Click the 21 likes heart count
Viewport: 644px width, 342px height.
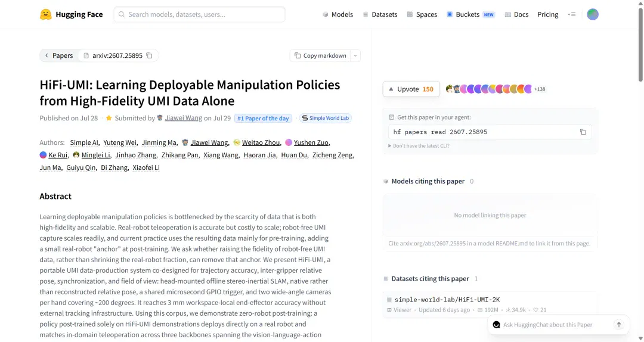(x=540, y=310)
